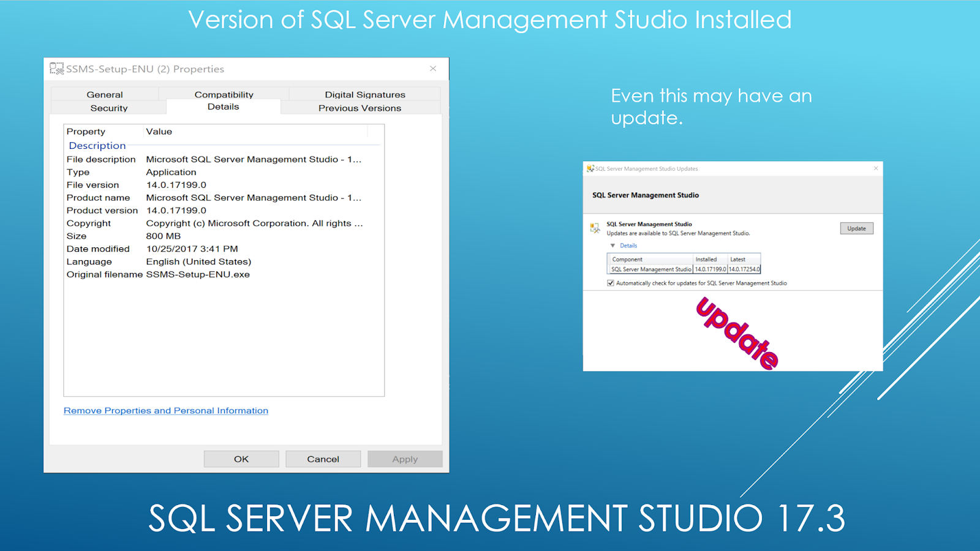Click the File version value 14.0.17199.0
This screenshot has width=980, height=551.
[x=176, y=185]
